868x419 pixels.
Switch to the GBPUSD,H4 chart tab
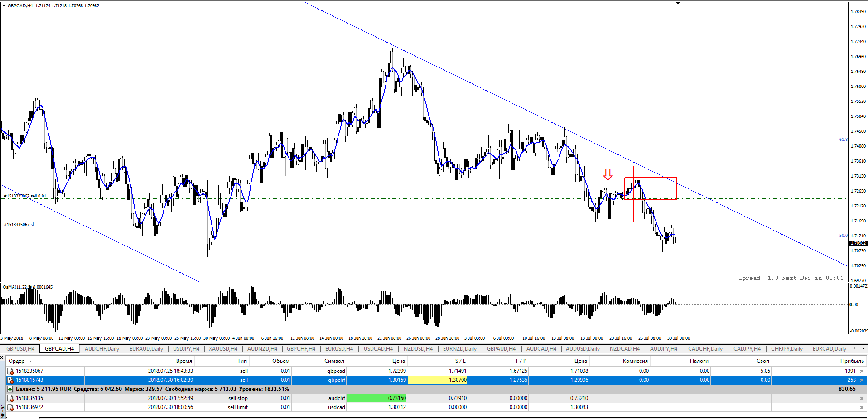(x=20, y=349)
